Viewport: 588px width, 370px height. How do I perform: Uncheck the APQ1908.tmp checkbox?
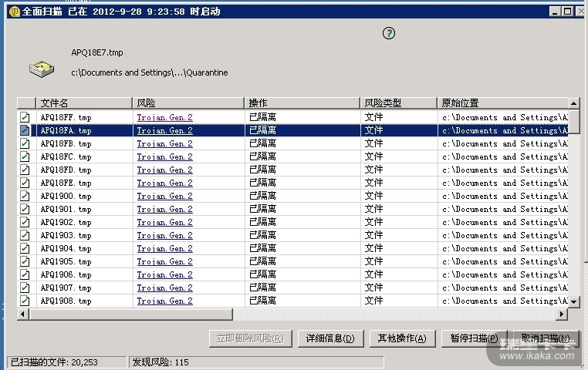point(25,301)
